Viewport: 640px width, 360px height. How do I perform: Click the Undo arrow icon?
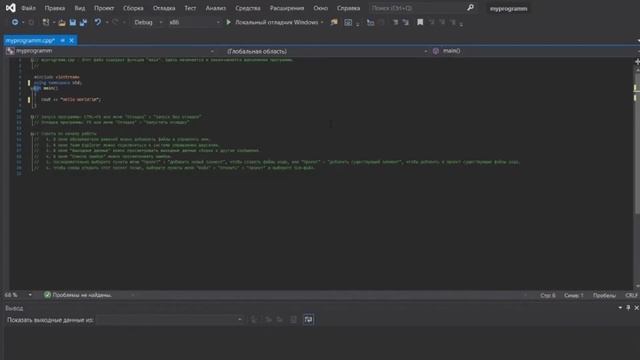point(98,22)
